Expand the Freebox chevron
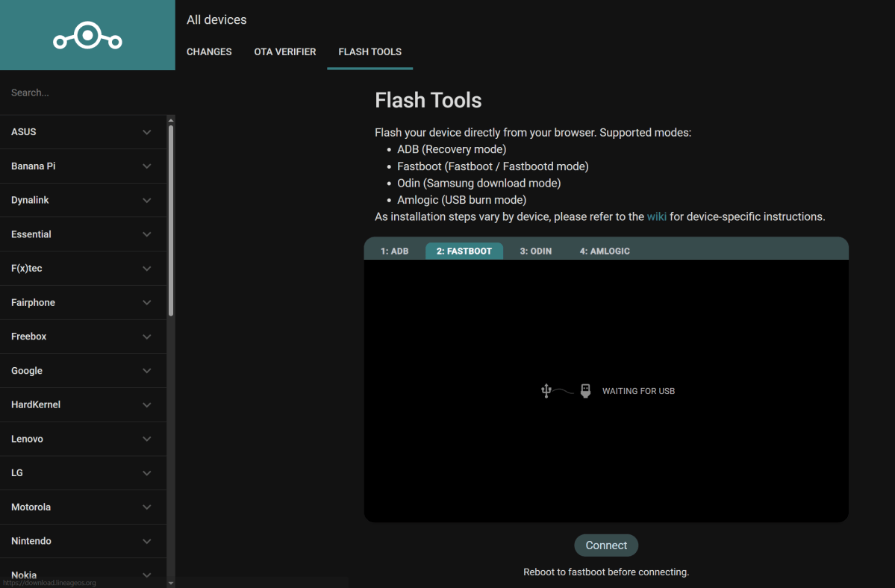The image size is (895, 588). (147, 337)
